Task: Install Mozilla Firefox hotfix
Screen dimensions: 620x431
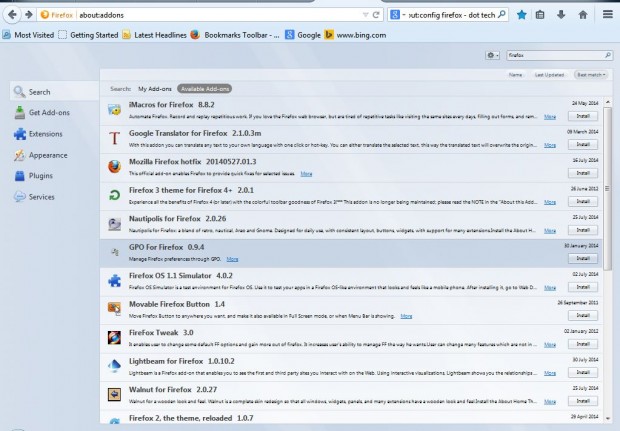Action: (x=583, y=173)
